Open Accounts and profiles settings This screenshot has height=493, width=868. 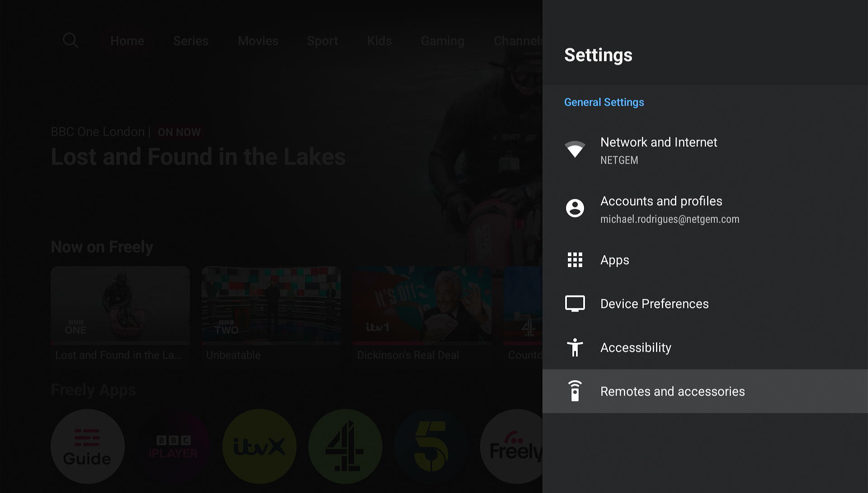click(x=705, y=209)
